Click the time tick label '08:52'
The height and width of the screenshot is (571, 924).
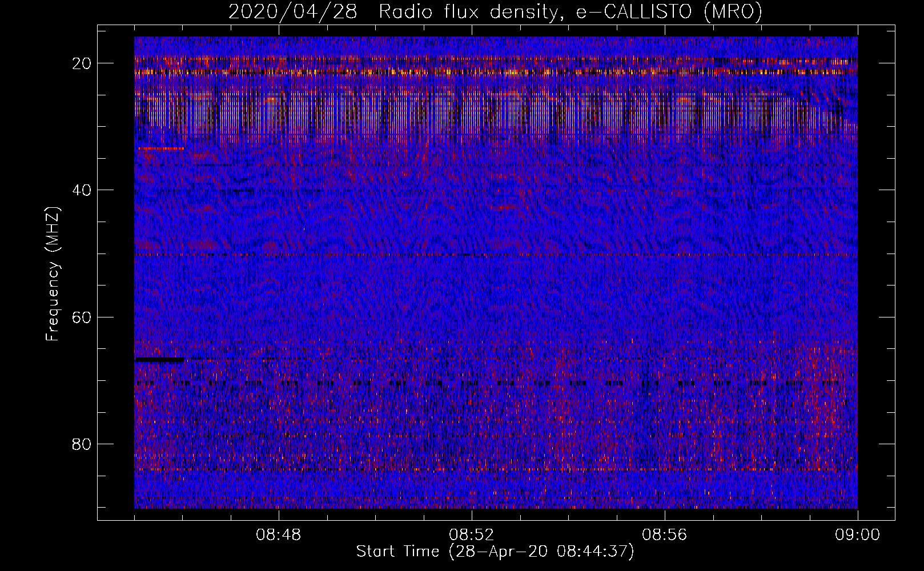[x=472, y=535]
